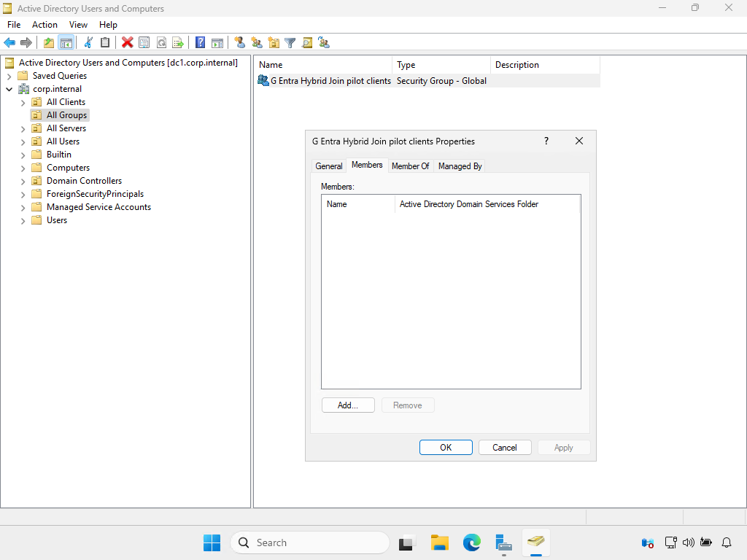Click the volume icon in system tray
Viewport: 747px width, 560px height.
click(x=689, y=542)
